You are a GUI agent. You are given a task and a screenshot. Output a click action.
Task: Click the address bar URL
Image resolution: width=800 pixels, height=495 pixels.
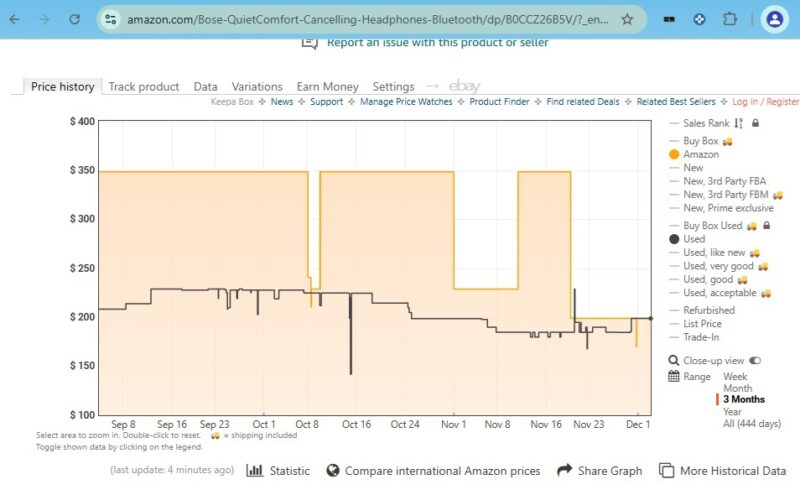(367, 19)
